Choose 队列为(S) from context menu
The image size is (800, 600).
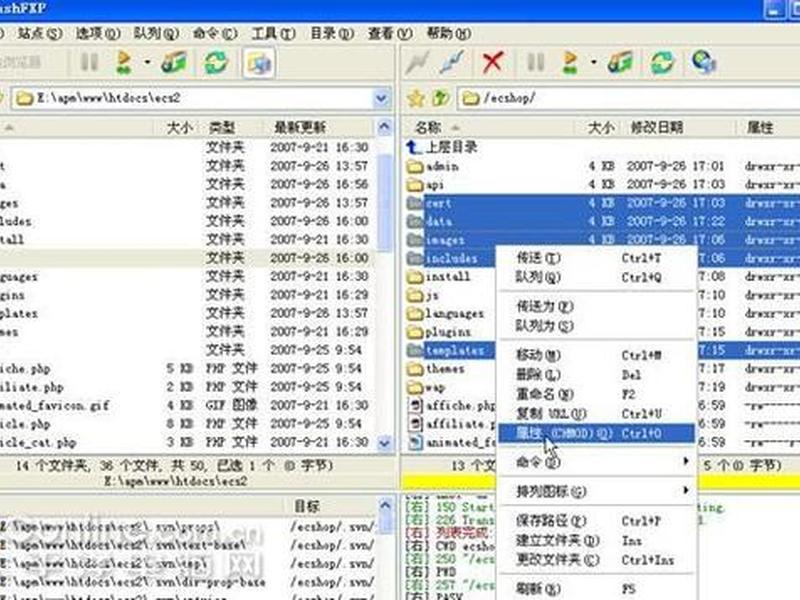tap(596, 326)
